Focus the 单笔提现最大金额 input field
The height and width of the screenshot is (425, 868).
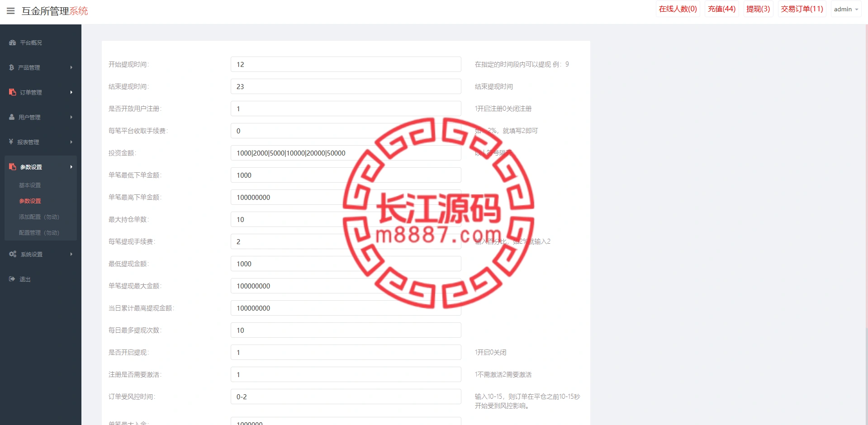coord(346,286)
